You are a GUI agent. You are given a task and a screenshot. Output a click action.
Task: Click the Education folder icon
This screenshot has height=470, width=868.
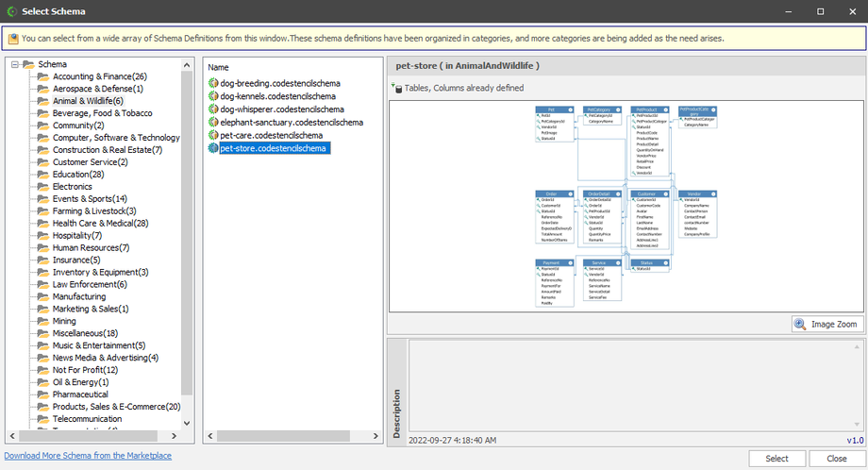pos(42,175)
